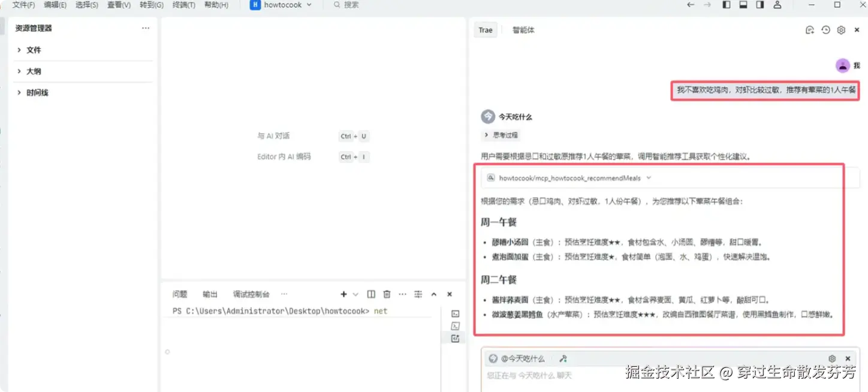Split the terminal using the split icon
Screen dimensions: 868x392
pyautogui.click(x=370, y=294)
